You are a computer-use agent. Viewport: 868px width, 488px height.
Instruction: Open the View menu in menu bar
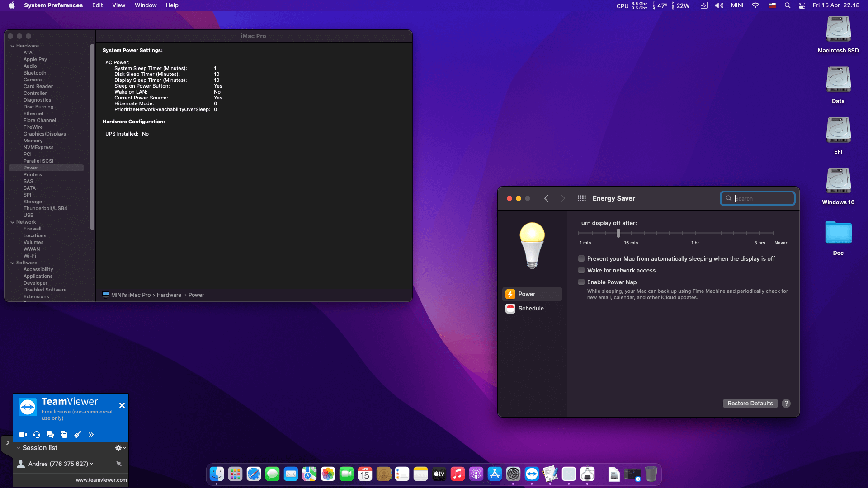tap(118, 5)
